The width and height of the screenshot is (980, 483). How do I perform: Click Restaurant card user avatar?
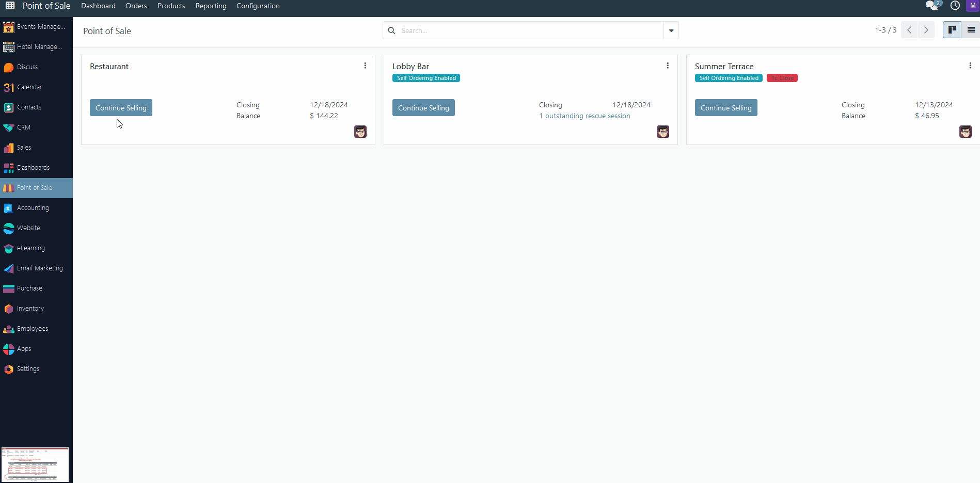tap(360, 132)
